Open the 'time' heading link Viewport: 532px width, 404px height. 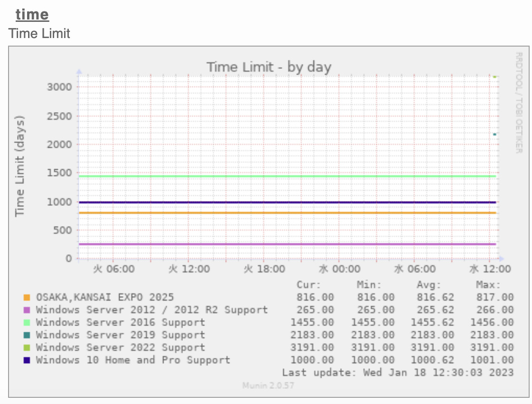[x=32, y=14]
